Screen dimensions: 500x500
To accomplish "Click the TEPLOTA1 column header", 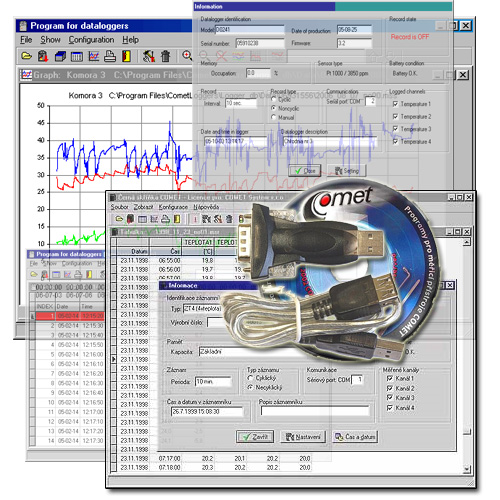I will click(x=198, y=242).
